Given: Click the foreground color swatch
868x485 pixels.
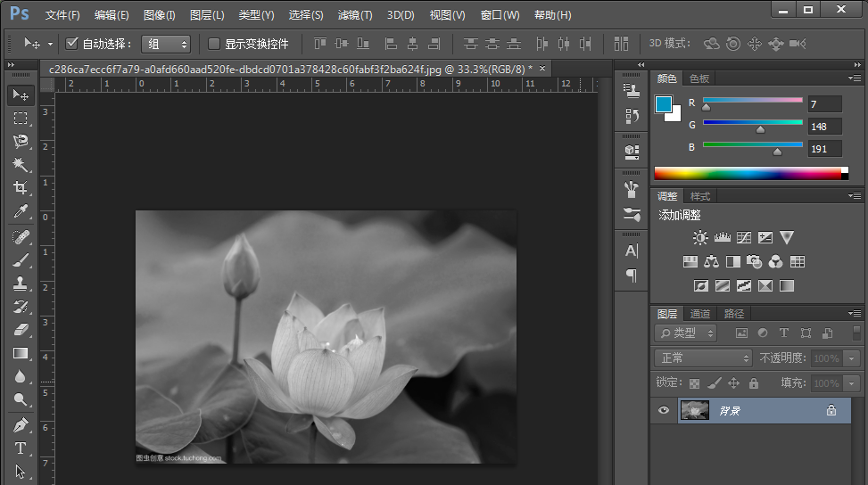Looking at the screenshot, I should 665,105.
